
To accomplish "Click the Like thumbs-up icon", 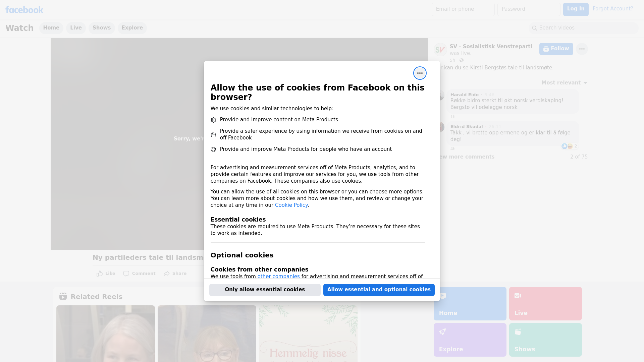I will tap(100, 274).
